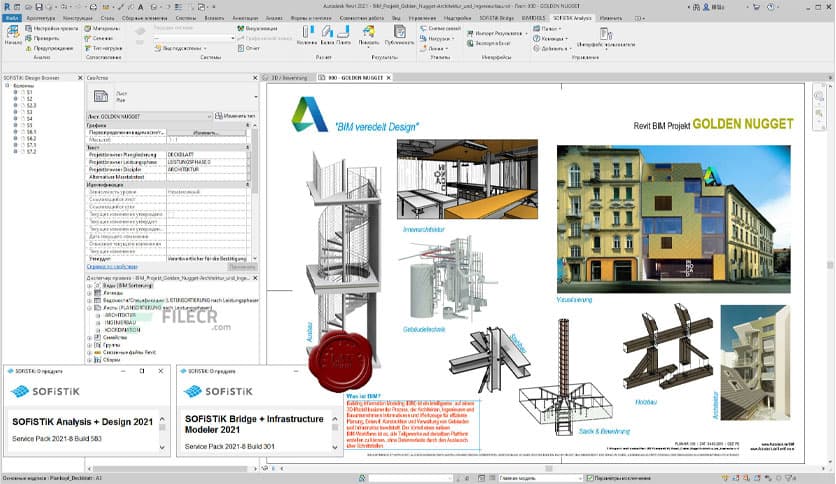Open the user interface settings icon

606,35
